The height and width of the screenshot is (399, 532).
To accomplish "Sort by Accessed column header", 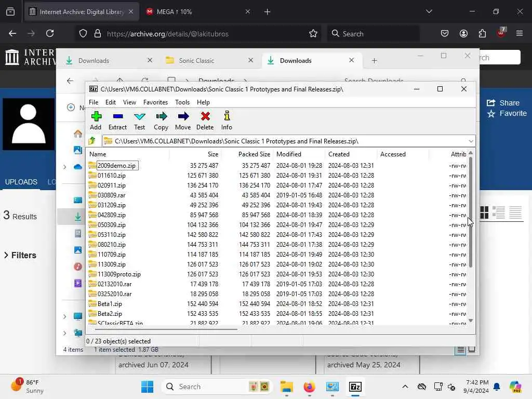I will click(403, 154).
